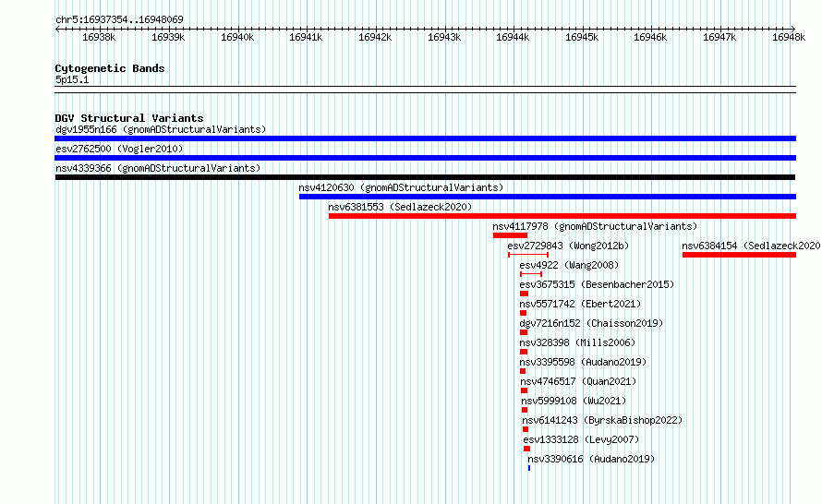
Task: Click the 16938k ruler label
Action: (x=99, y=37)
